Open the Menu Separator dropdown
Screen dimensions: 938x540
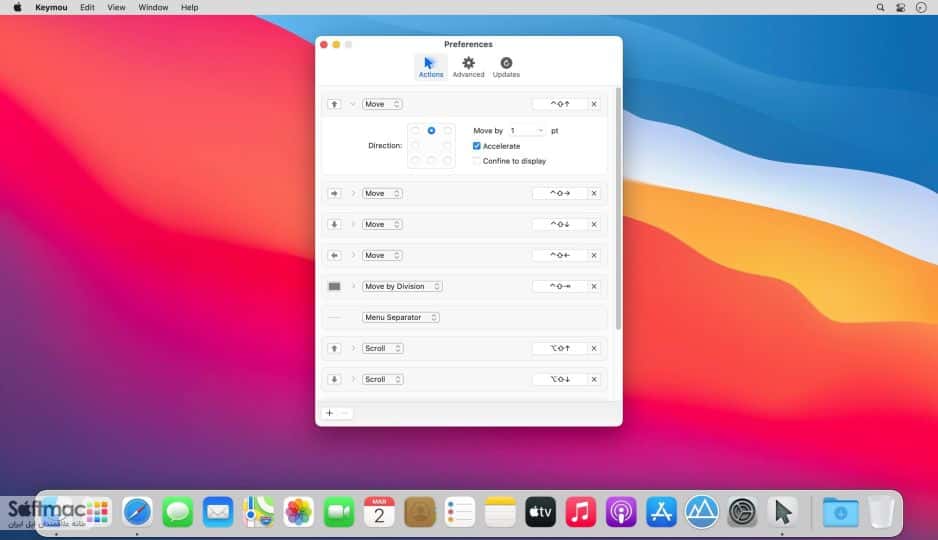tap(401, 318)
